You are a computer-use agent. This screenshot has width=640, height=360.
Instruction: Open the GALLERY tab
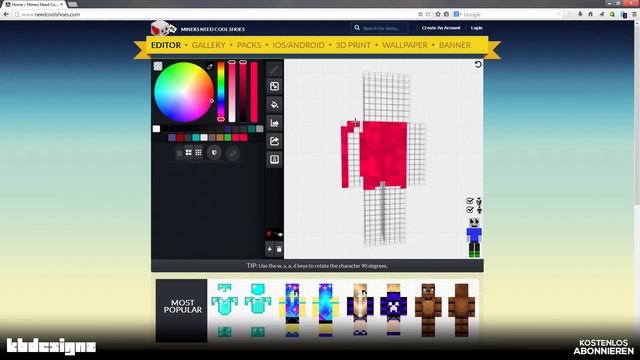click(x=209, y=45)
